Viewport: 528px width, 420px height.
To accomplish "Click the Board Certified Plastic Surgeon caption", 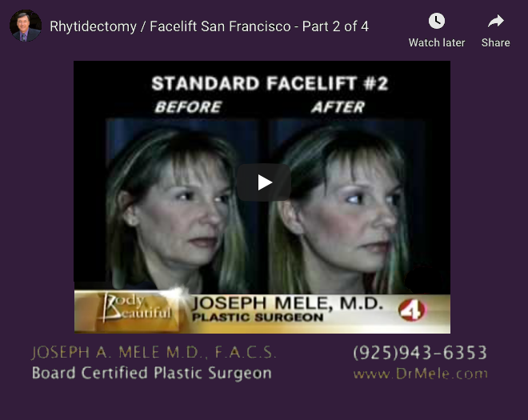I will point(151,373).
